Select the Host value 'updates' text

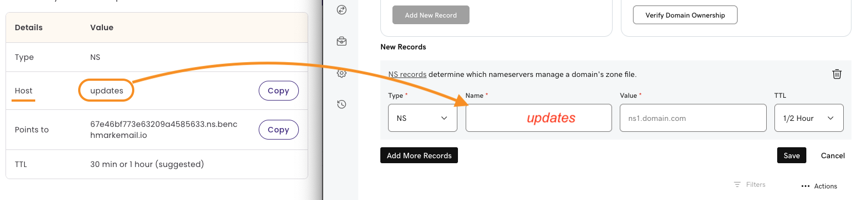(107, 91)
